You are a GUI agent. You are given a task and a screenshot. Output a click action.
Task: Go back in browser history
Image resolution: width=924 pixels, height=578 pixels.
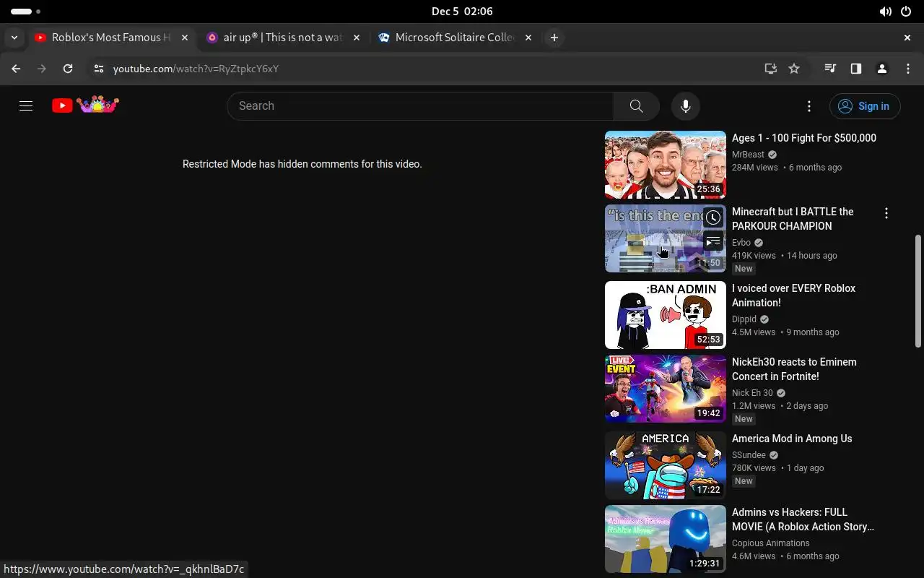(16, 69)
